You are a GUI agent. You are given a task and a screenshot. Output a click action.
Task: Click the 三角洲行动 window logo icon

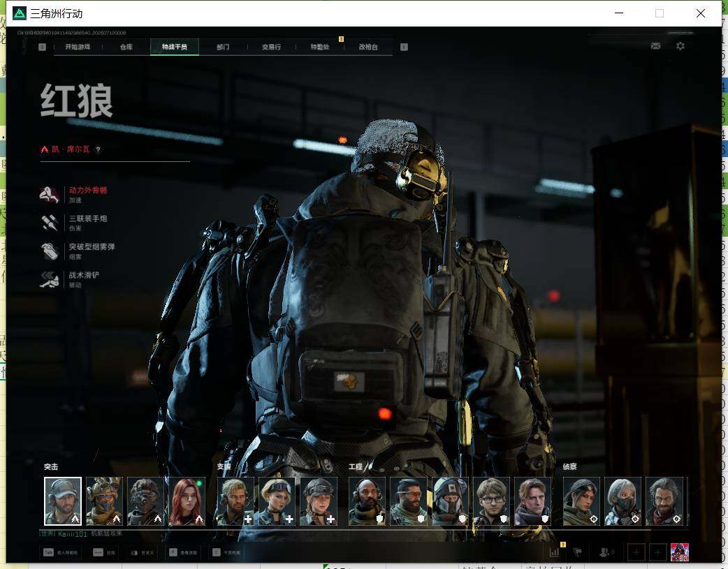[19, 13]
